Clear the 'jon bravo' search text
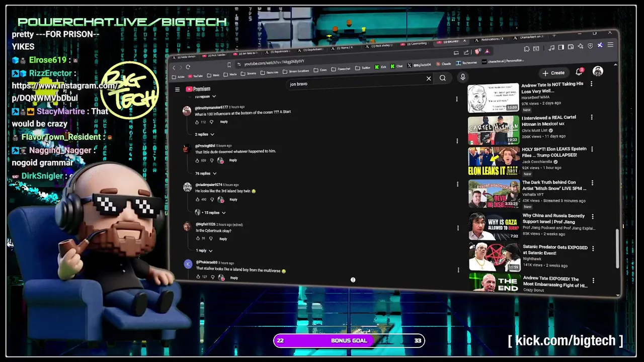Viewport: 644px width, 362px height. pyautogui.click(x=429, y=78)
